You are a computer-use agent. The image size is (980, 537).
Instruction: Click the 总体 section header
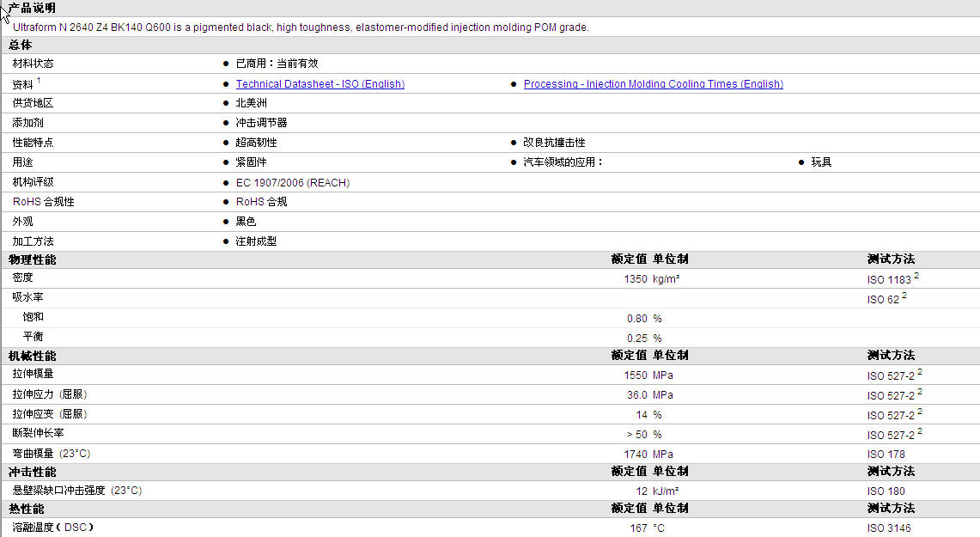coord(21,45)
